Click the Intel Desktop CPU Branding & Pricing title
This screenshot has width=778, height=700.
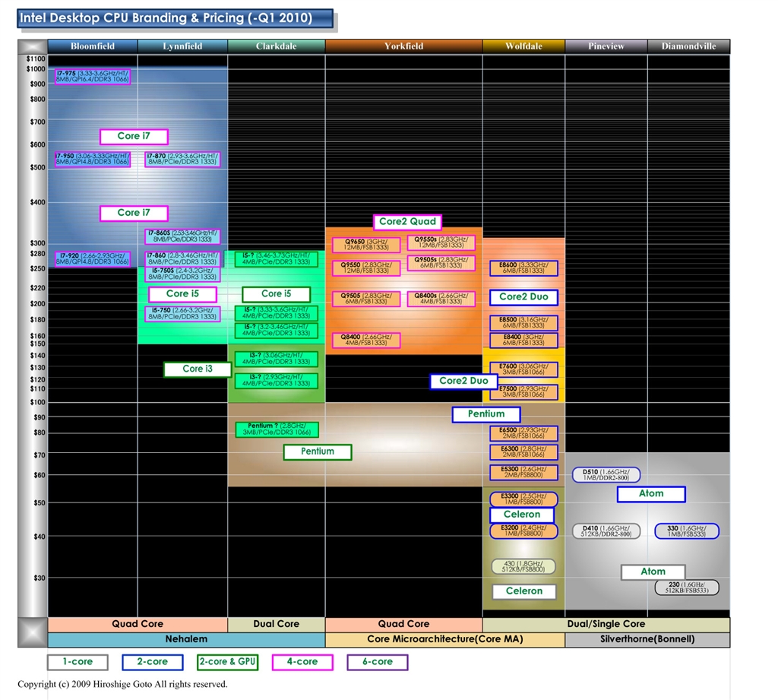[176, 18]
